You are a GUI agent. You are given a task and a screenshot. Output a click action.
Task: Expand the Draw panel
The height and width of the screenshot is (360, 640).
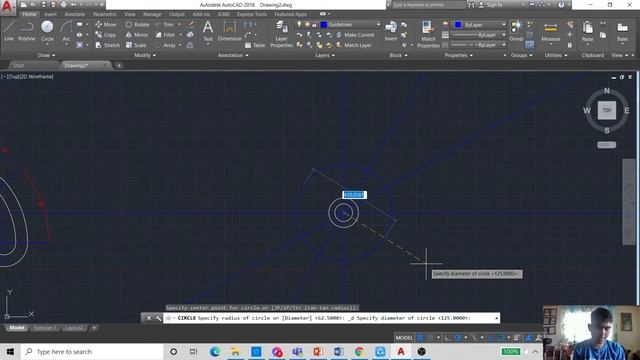click(x=46, y=55)
